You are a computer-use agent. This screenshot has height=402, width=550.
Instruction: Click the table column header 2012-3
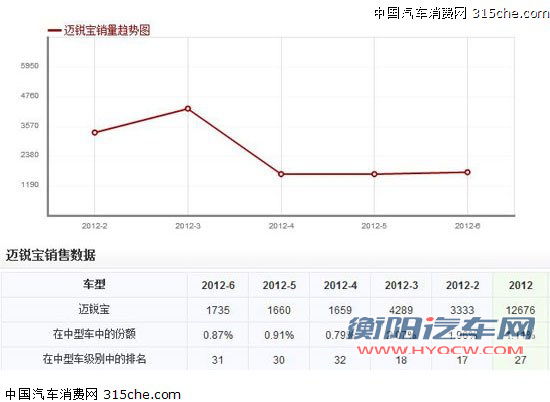401,285
